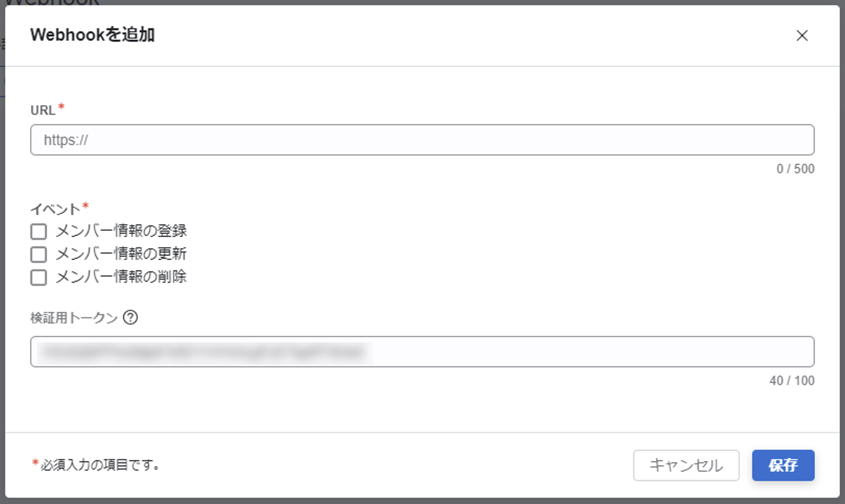Close the Webhook追加 dialog with X

[802, 35]
